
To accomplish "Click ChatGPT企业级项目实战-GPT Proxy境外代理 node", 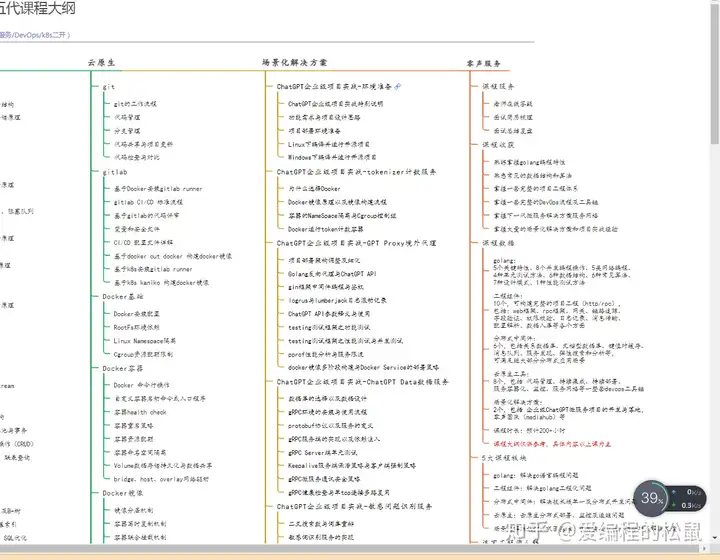I will coord(356,243).
